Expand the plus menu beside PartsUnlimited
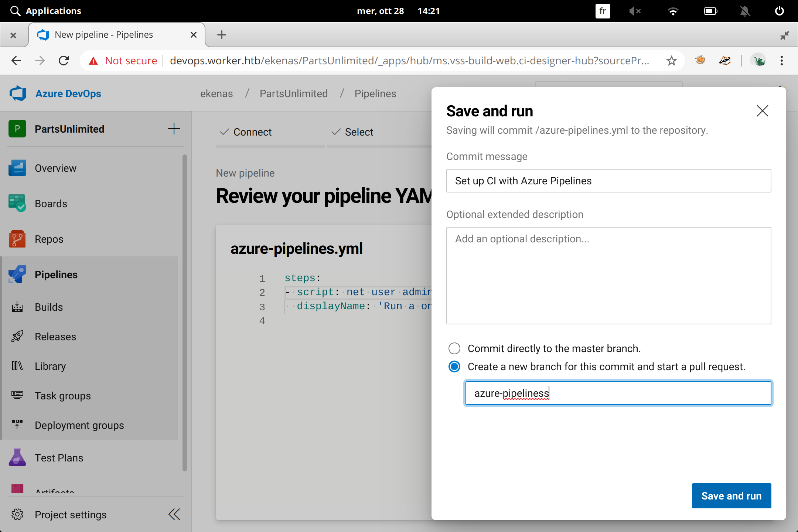The width and height of the screenshot is (798, 532). coord(174,129)
